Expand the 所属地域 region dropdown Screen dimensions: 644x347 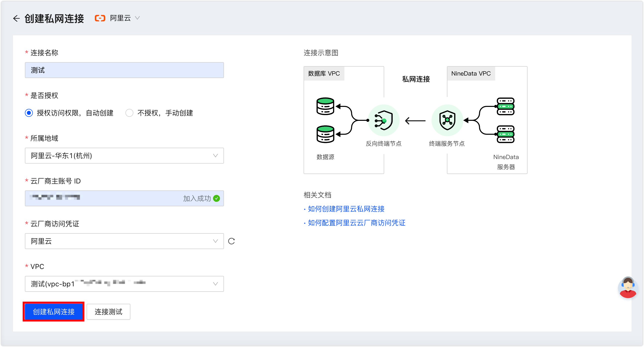pos(124,156)
